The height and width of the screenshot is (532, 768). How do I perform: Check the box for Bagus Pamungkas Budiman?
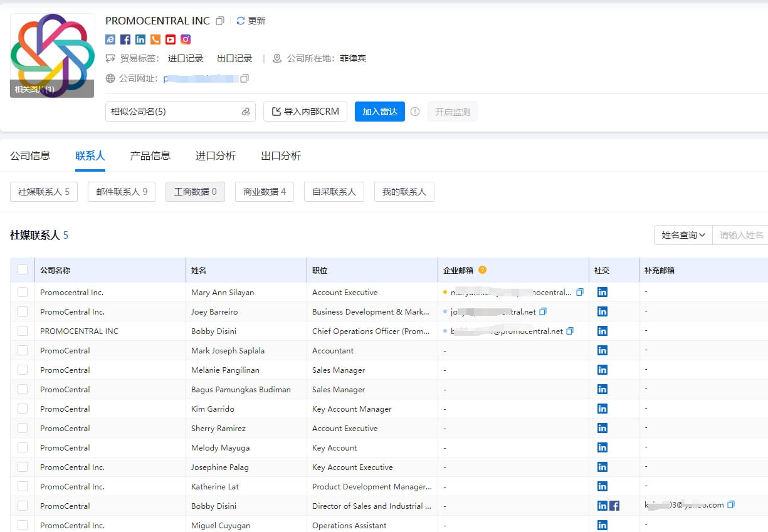click(x=23, y=389)
